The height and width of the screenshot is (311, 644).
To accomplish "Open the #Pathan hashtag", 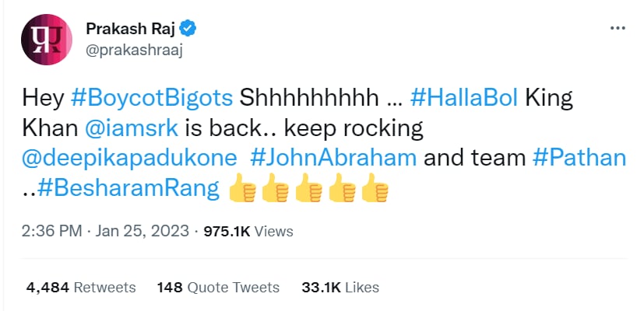I will pos(579,159).
